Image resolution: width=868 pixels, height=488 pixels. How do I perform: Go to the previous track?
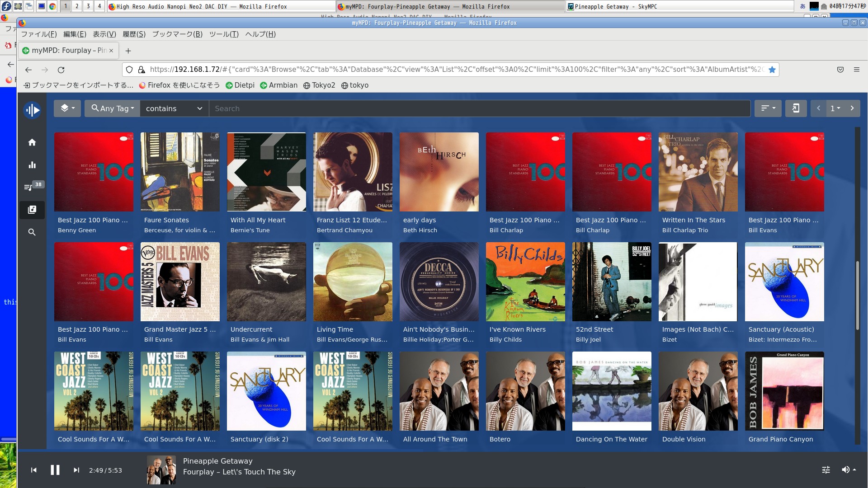[33, 470]
